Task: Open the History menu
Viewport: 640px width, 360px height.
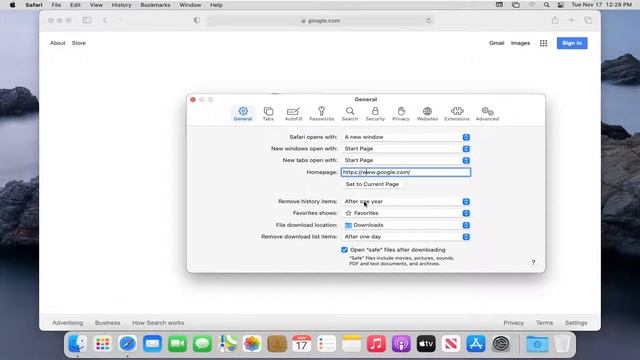Action: (x=121, y=5)
